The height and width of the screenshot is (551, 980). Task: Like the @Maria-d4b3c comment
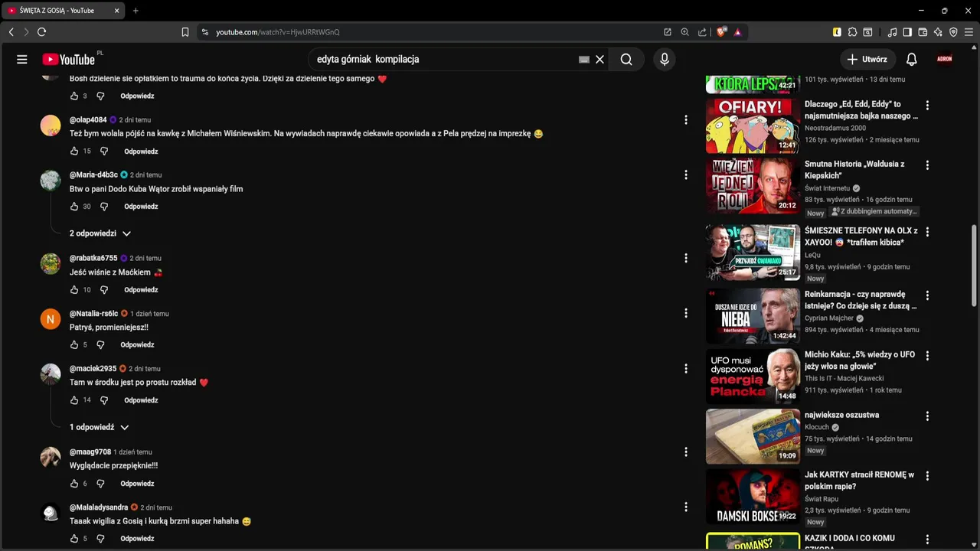pos(74,207)
